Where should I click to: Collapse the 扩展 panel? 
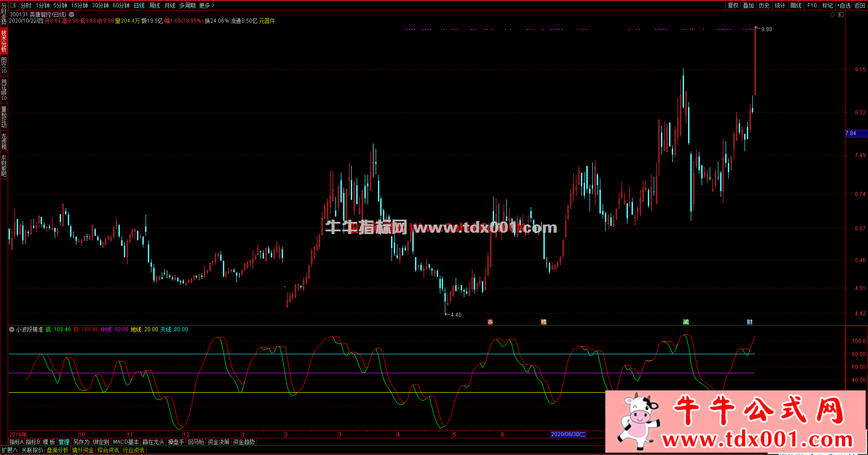tap(9, 450)
